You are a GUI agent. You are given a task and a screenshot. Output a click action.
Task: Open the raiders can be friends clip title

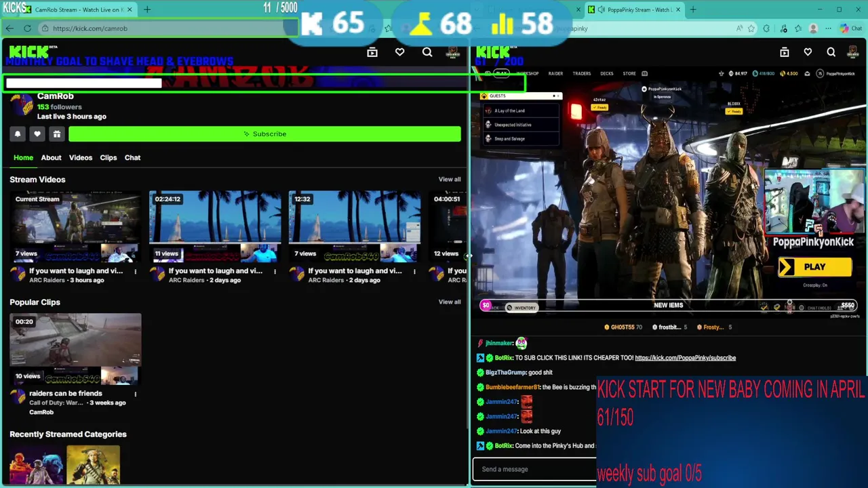pyautogui.click(x=66, y=394)
